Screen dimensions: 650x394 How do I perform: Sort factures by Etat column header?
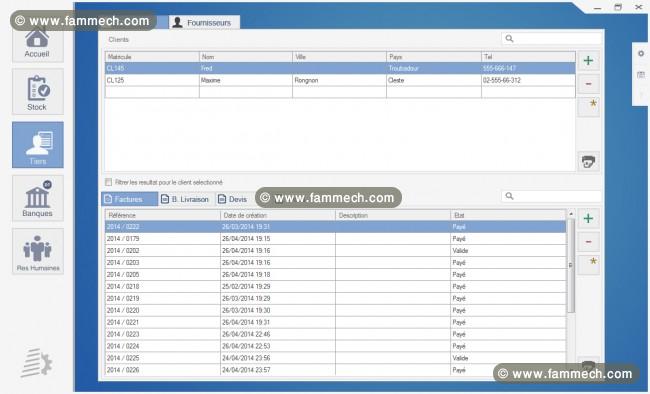(x=508, y=215)
